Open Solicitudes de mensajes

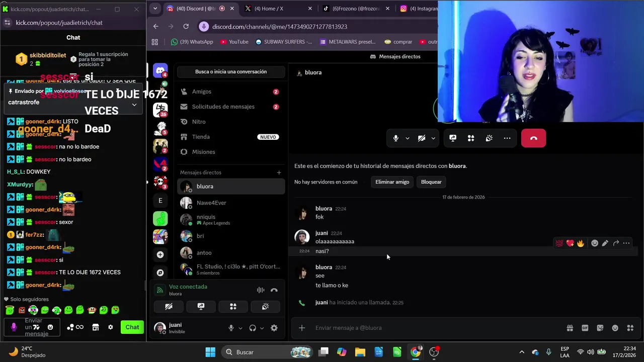coord(231,107)
